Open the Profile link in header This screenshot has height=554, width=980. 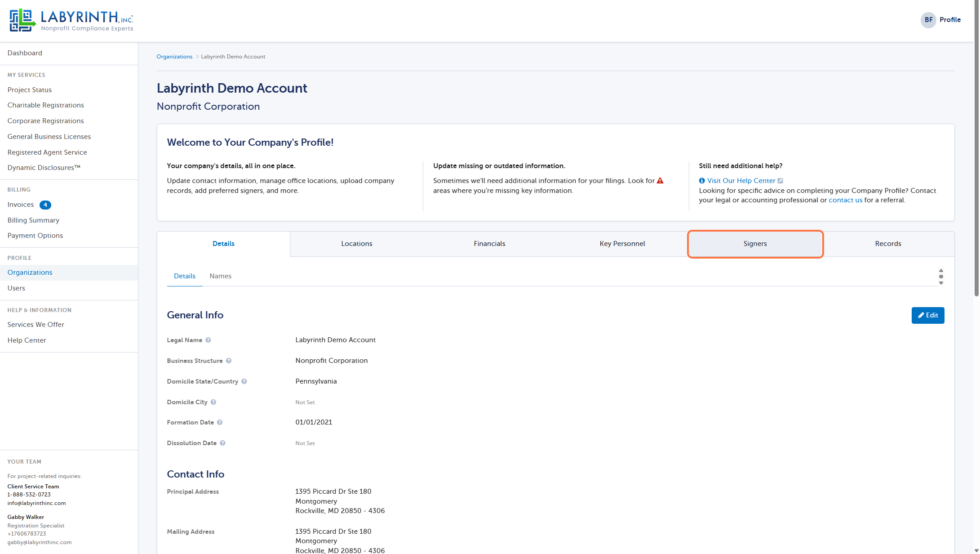point(950,20)
